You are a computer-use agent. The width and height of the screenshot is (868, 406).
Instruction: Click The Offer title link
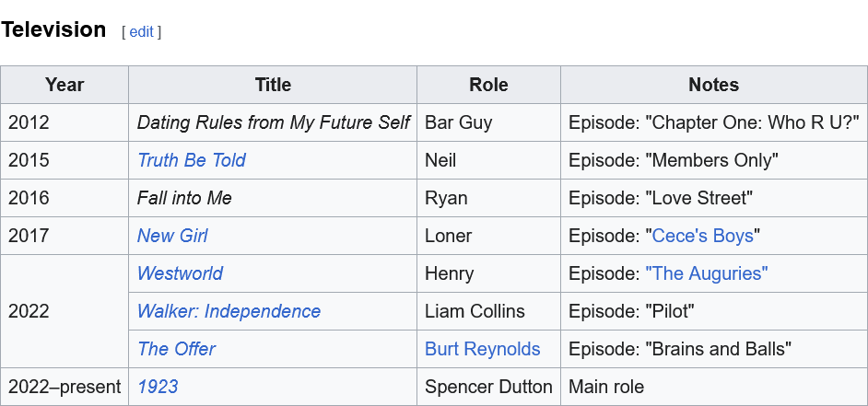176,349
